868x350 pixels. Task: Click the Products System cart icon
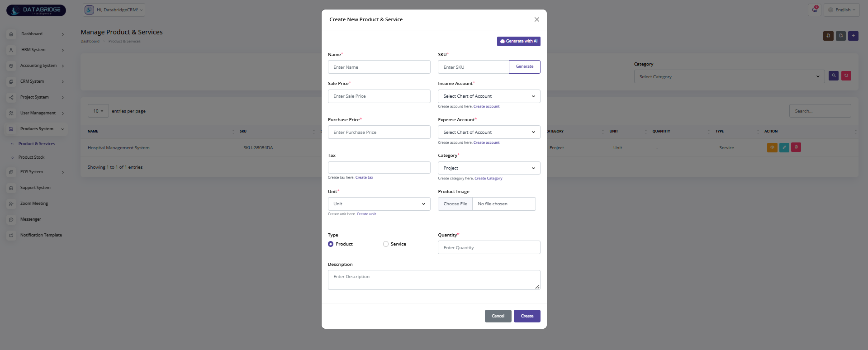(x=11, y=129)
